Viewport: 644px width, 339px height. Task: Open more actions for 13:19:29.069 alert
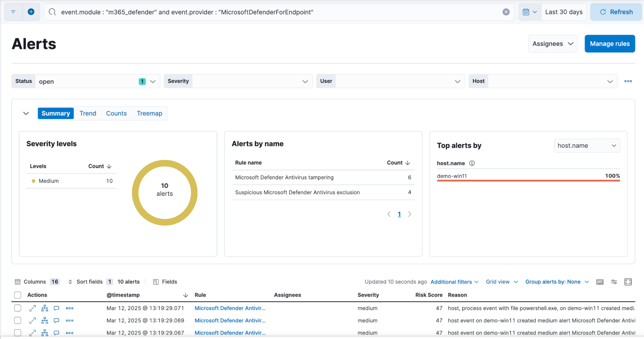70,320
